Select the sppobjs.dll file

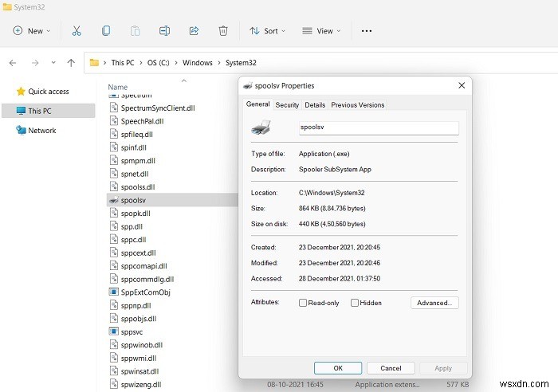[x=139, y=319]
